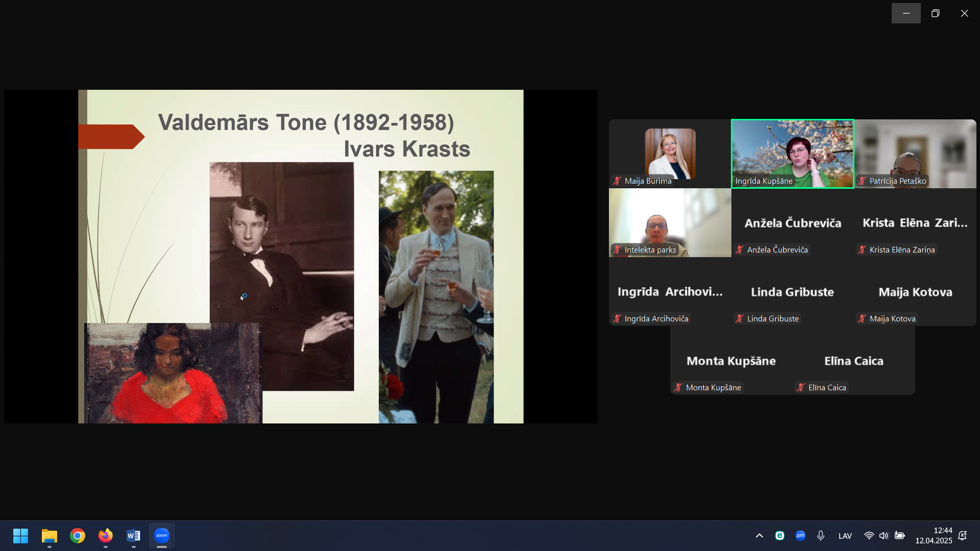Image resolution: width=980 pixels, height=551 pixels.
Task: Click the Zoom tray icon
Action: tap(800, 536)
